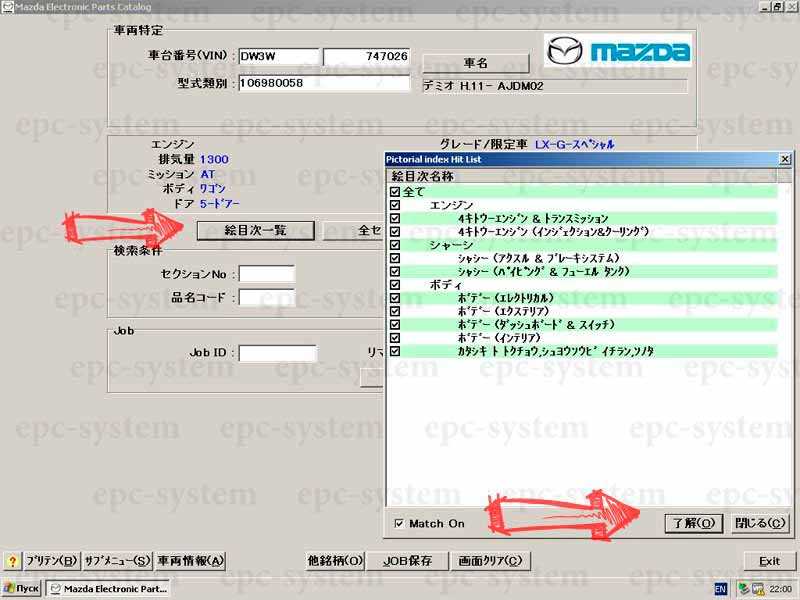This screenshot has height=600, width=800.
Task: Click the 車両情報(A) button
Action: pyautogui.click(x=190, y=561)
